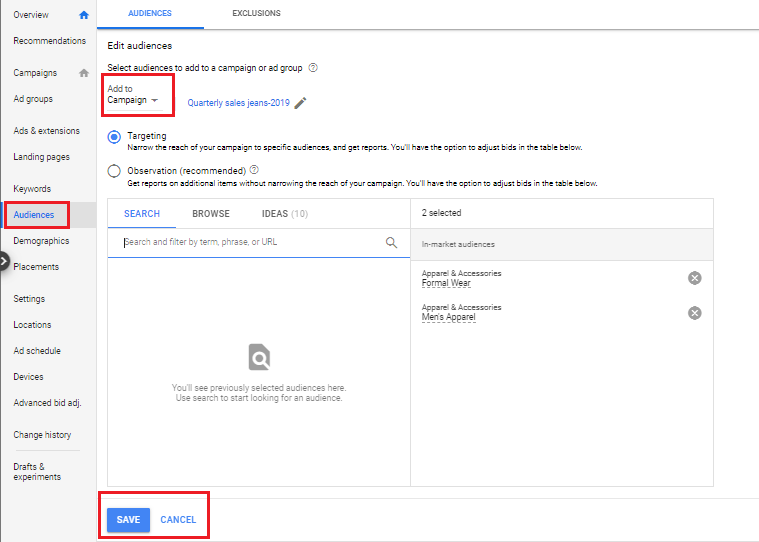Remove Men's Apparel audience
This screenshot has height=542, width=759.
tap(695, 313)
